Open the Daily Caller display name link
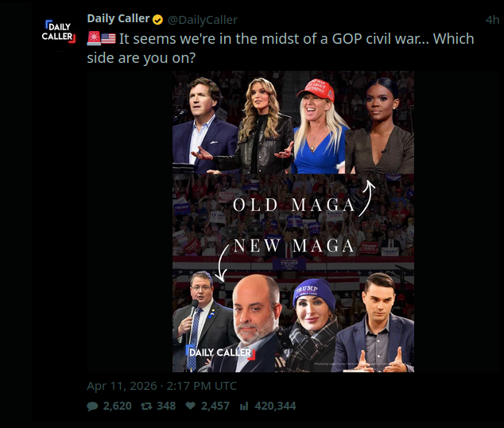The height and width of the screenshot is (428, 504). (118, 19)
